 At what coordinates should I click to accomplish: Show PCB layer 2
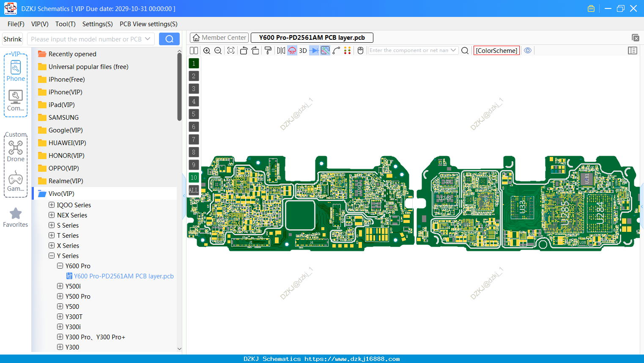194,76
